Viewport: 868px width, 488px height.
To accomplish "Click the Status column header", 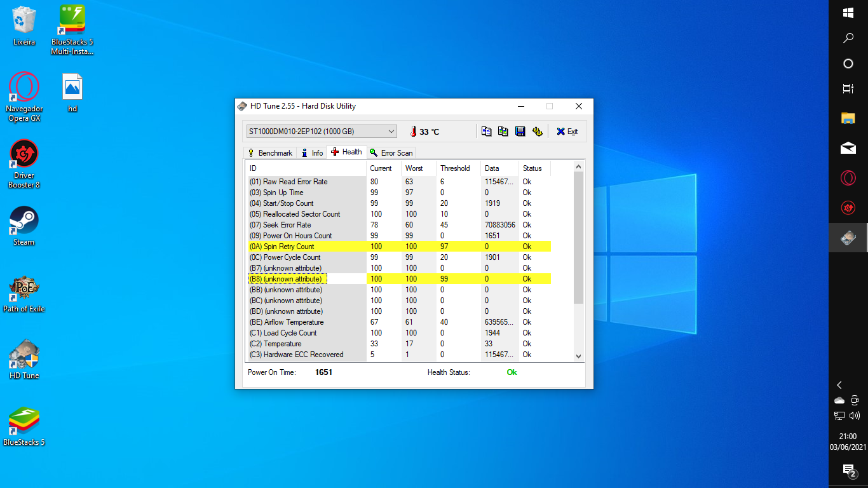I will (x=534, y=168).
